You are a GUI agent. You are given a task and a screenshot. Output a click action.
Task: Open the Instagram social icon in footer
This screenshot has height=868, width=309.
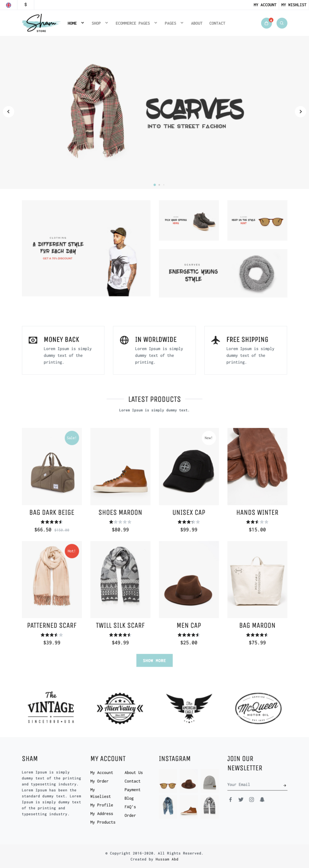[252, 800]
